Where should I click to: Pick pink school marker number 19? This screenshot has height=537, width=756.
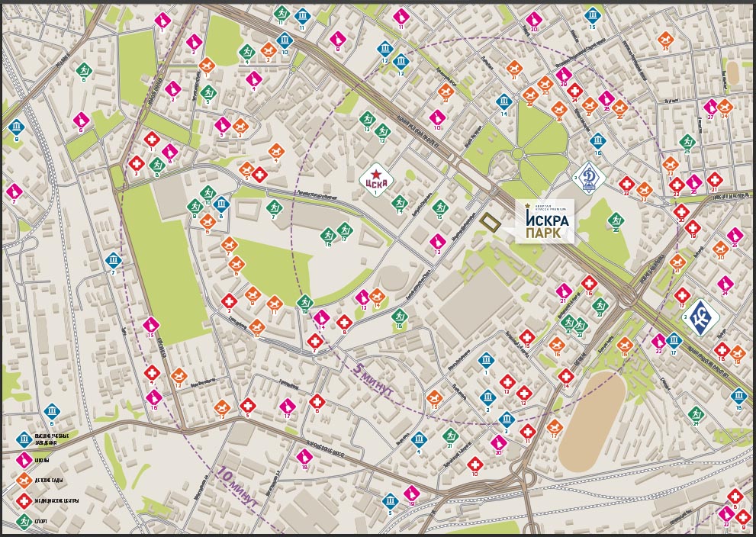point(411,493)
